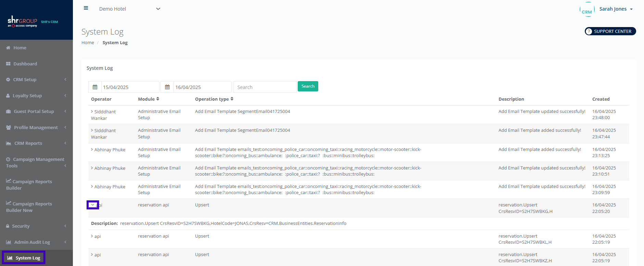Click the end date calendar icon

click(x=167, y=87)
